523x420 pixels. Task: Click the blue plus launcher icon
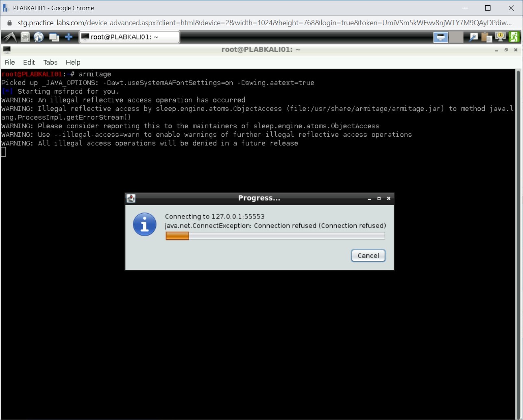point(68,37)
